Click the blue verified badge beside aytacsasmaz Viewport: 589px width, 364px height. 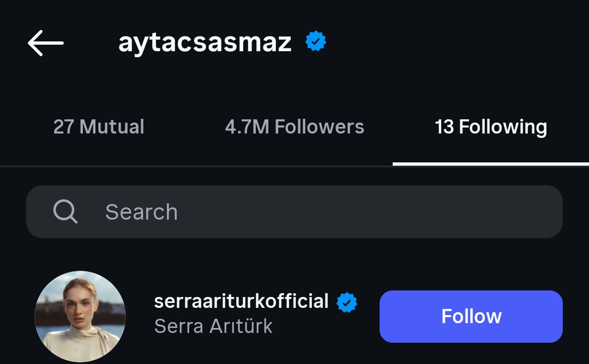click(x=316, y=41)
